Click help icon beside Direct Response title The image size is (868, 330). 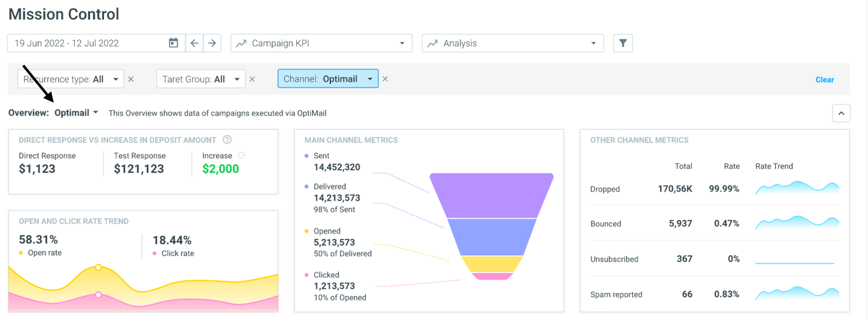(x=227, y=140)
